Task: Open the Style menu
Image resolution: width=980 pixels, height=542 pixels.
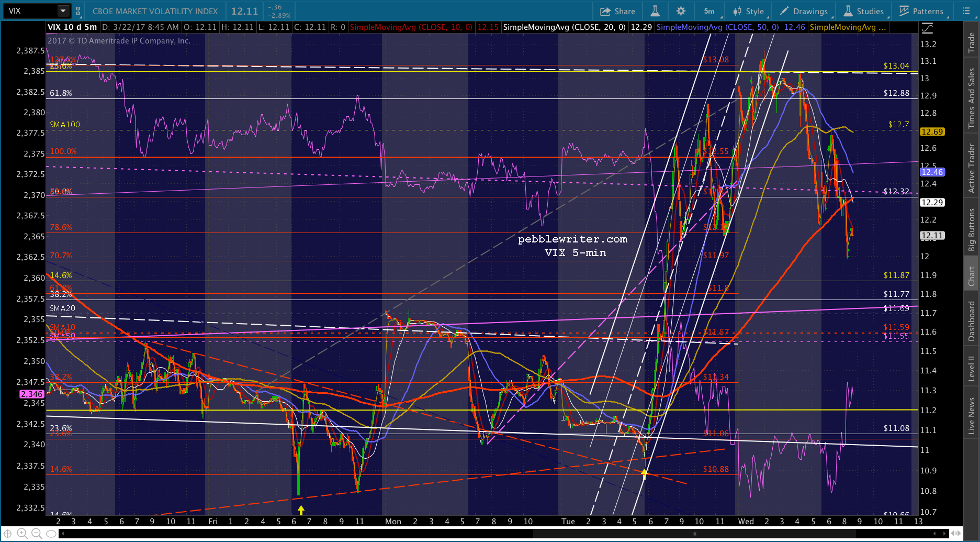Action: pos(749,11)
